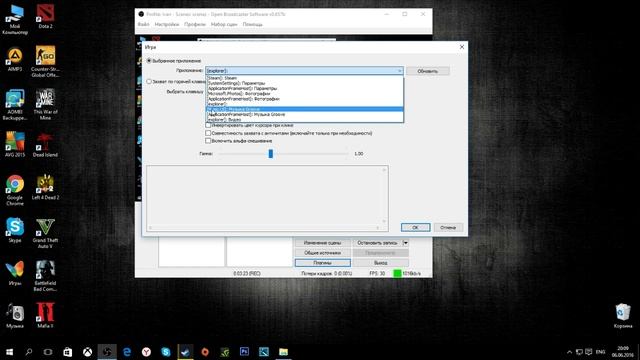Open the AIMP3 desktop icon

15,59
